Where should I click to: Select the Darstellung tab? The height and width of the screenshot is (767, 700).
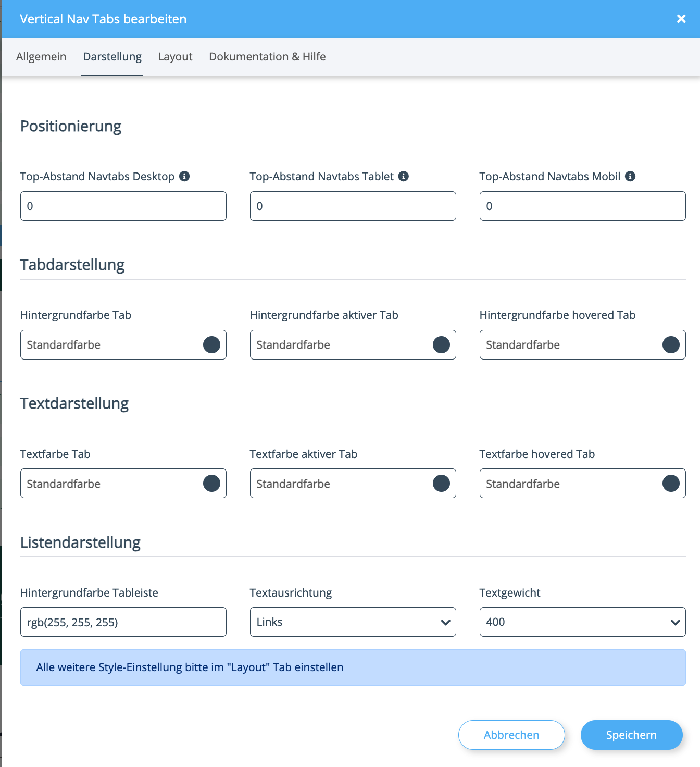pos(112,56)
